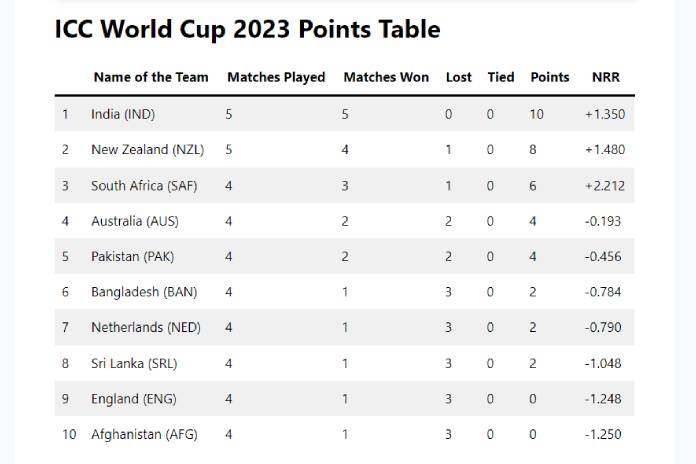This screenshot has height=464, width=696.
Task: Click the 'NRR' column header
Action: tap(605, 77)
